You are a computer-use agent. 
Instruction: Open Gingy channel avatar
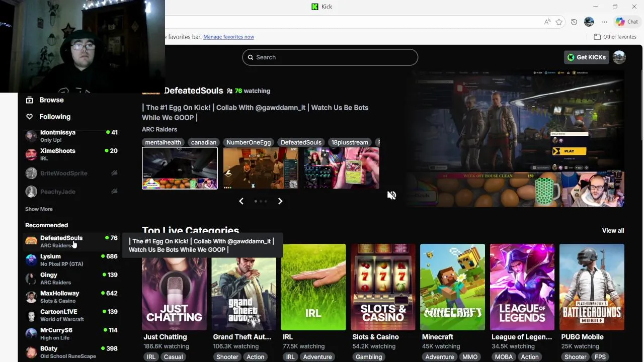[31, 278]
